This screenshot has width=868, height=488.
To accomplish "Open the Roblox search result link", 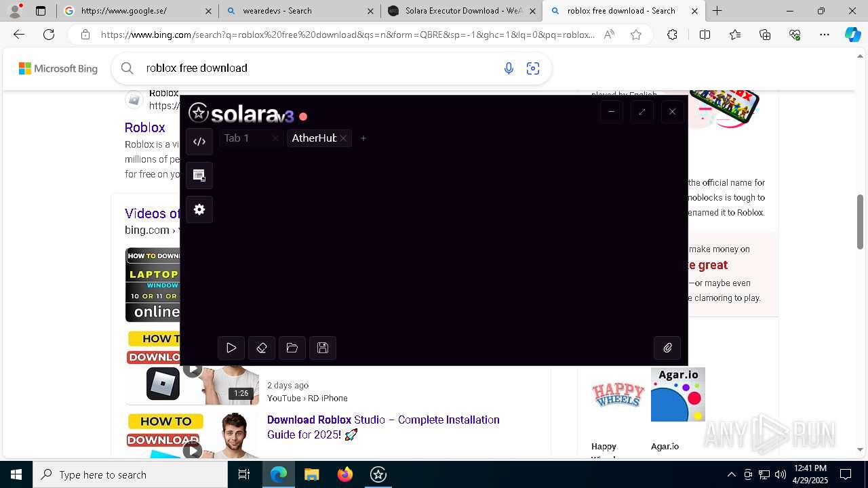I will [145, 127].
